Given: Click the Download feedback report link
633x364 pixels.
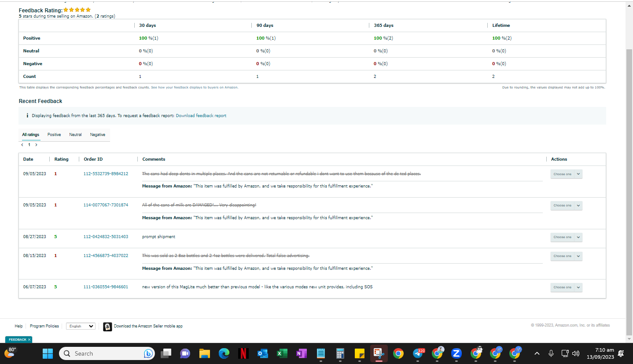Looking at the screenshot, I should (x=201, y=116).
